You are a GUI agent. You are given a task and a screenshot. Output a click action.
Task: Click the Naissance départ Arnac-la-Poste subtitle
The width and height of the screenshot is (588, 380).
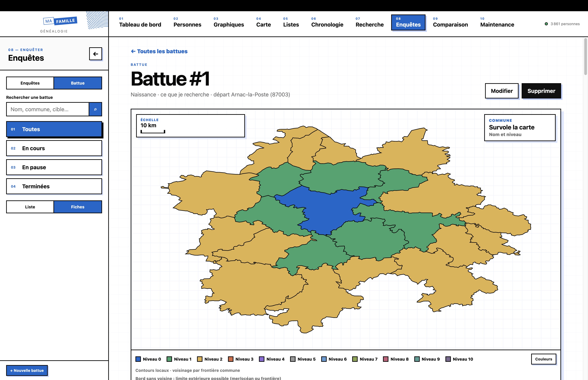pyautogui.click(x=210, y=95)
